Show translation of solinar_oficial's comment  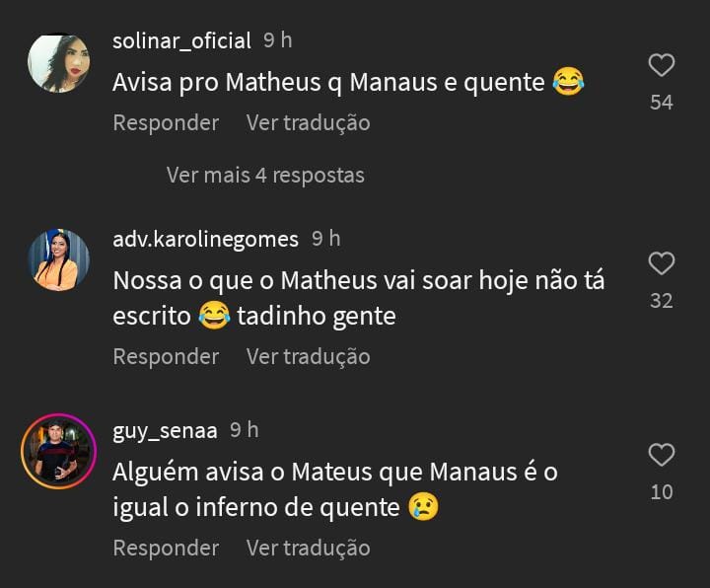tap(308, 122)
